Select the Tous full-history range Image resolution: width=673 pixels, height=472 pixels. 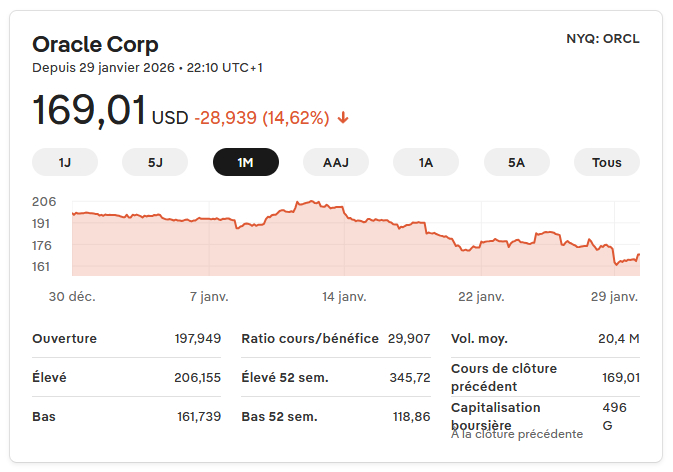point(606,162)
